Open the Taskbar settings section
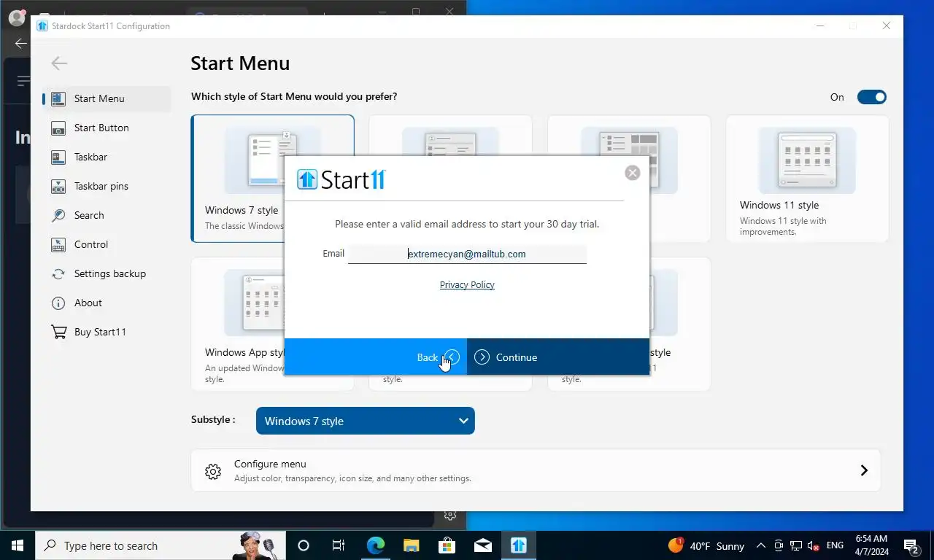The height and width of the screenshot is (560, 934). coord(107,157)
